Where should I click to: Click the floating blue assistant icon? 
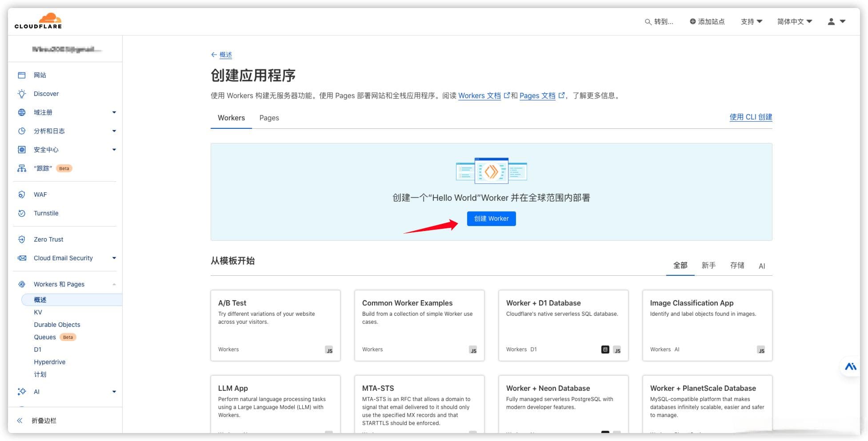click(851, 366)
